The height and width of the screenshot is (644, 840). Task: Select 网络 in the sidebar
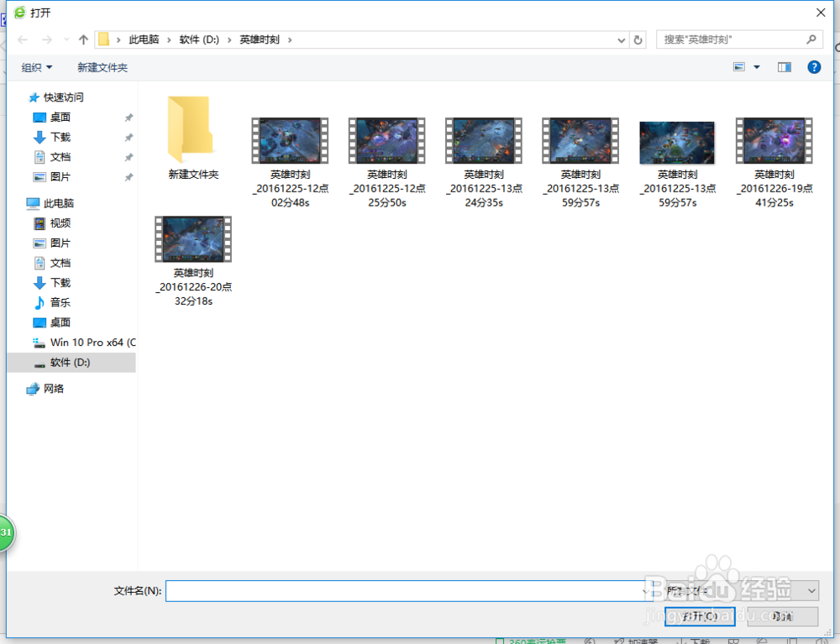click(45, 389)
